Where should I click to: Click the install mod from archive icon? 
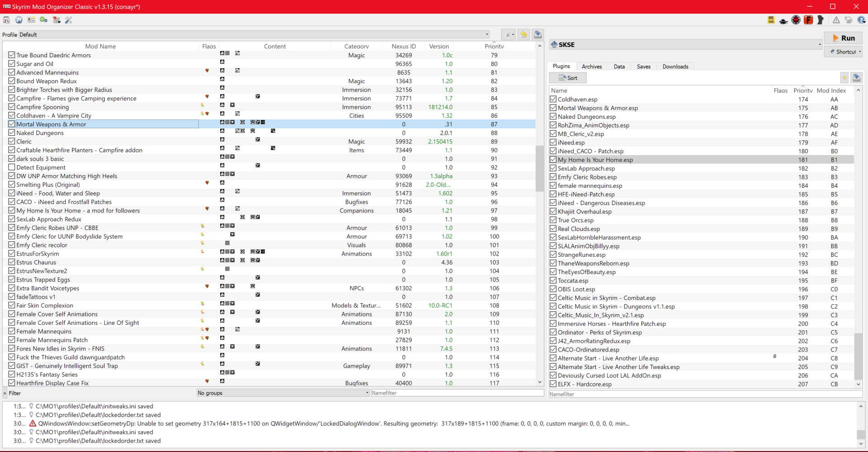pyautogui.click(x=6, y=20)
